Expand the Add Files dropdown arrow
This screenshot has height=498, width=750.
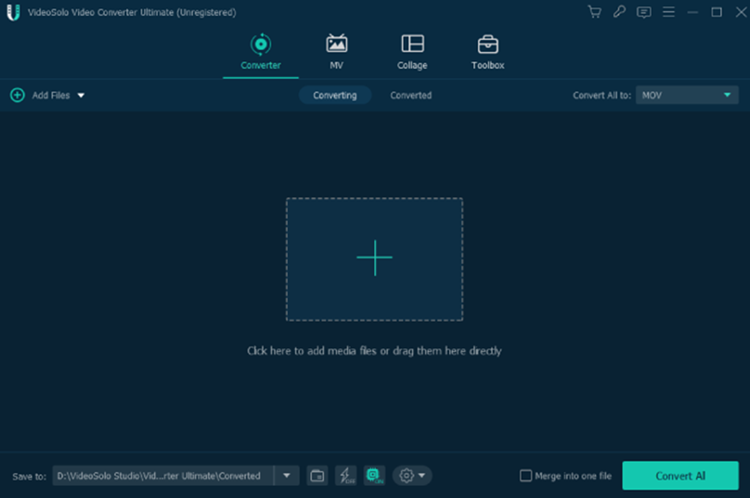click(x=81, y=96)
